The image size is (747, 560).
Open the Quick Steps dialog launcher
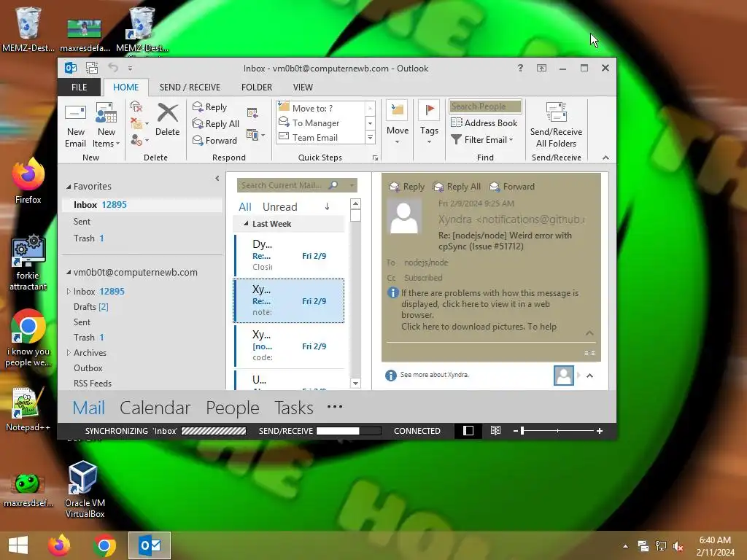tap(376, 157)
